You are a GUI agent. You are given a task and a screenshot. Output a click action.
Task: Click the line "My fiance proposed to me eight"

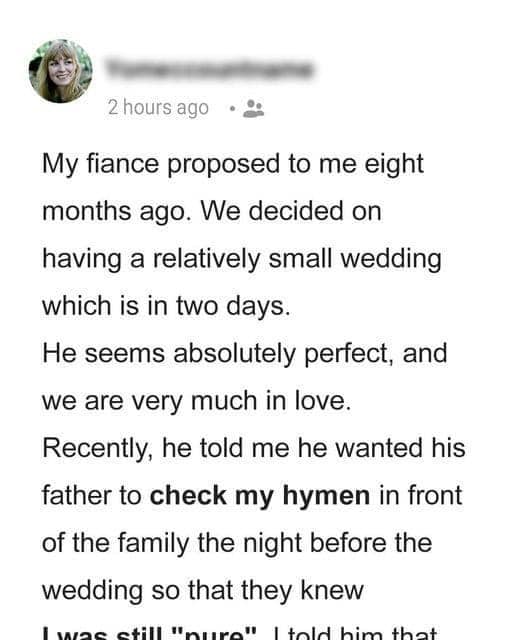pos(233,164)
